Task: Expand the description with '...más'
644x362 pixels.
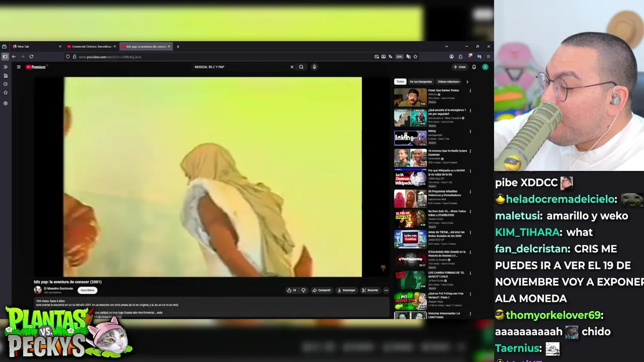Action: tap(159, 313)
